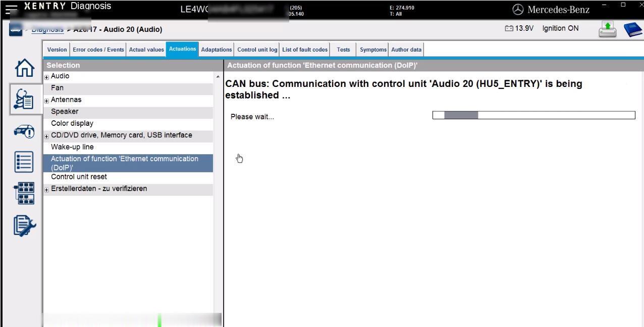Click the CAN bus communication heading text
Image resolution: width=644 pixels, height=327 pixels.
403,89
